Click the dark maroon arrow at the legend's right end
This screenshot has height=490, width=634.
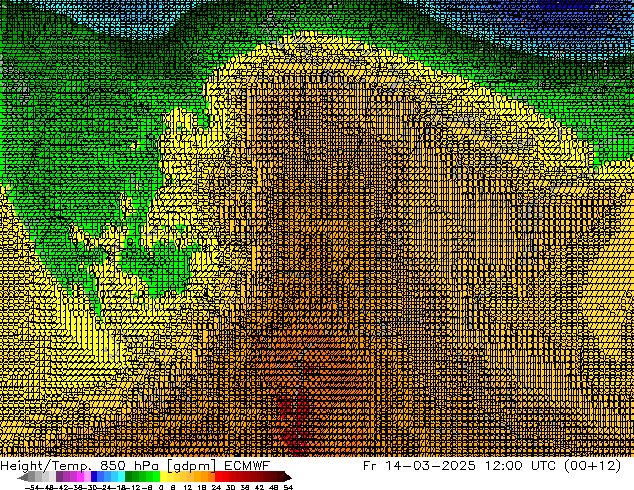click(288, 478)
